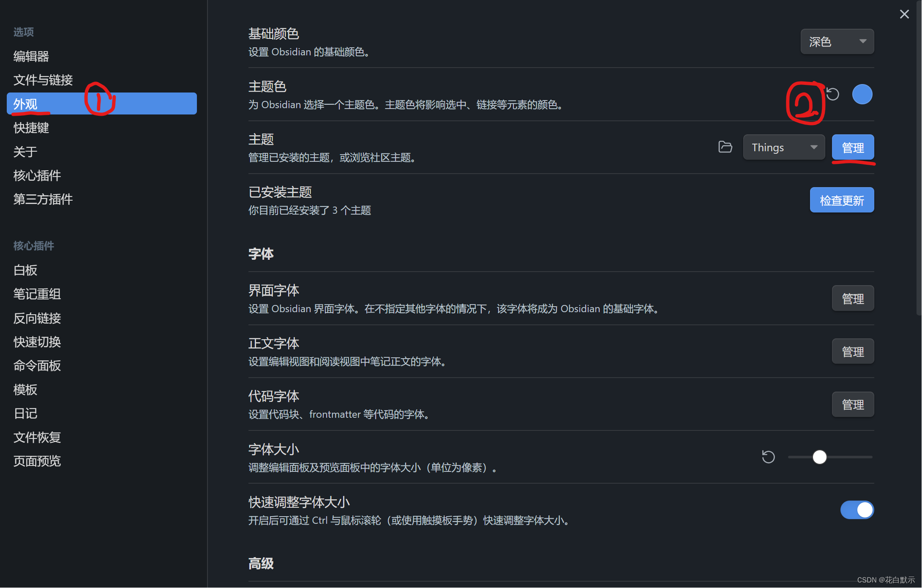Open Daily notes (日记) plugin settings

tap(25, 413)
